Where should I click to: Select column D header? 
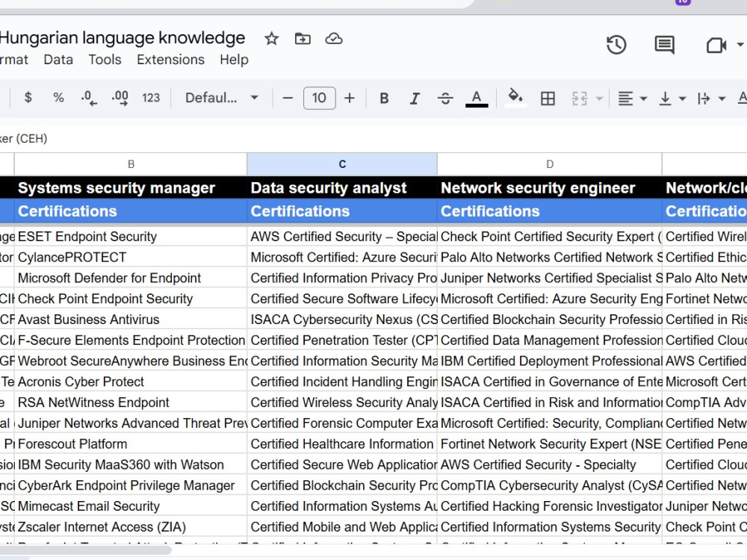pyautogui.click(x=549, y=164)
